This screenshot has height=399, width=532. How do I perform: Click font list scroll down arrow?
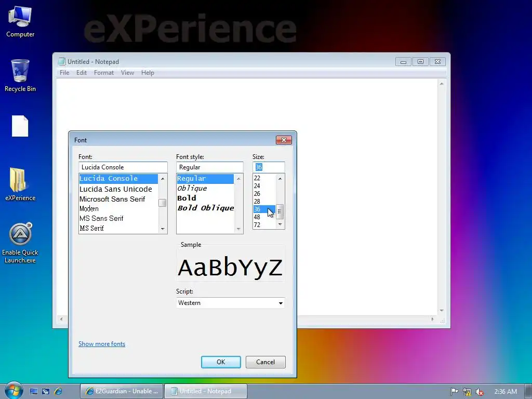pos(163,229)
